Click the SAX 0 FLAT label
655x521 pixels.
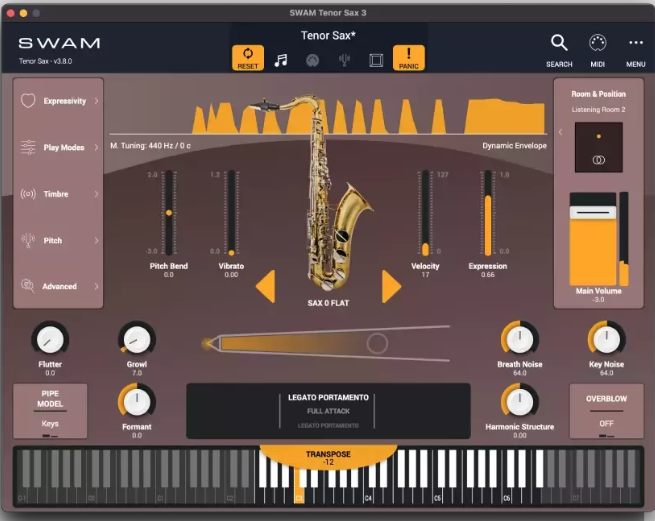pyautogui.click(x=328, y=303)
